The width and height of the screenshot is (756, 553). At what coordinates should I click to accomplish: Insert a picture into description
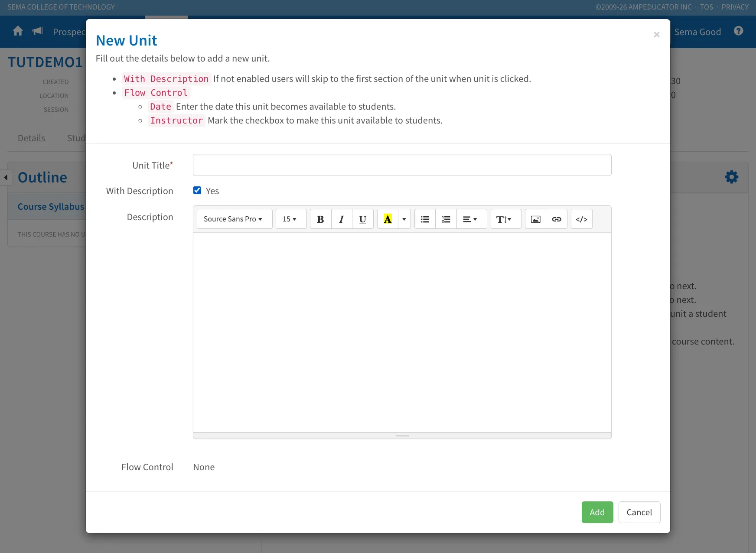535,219
